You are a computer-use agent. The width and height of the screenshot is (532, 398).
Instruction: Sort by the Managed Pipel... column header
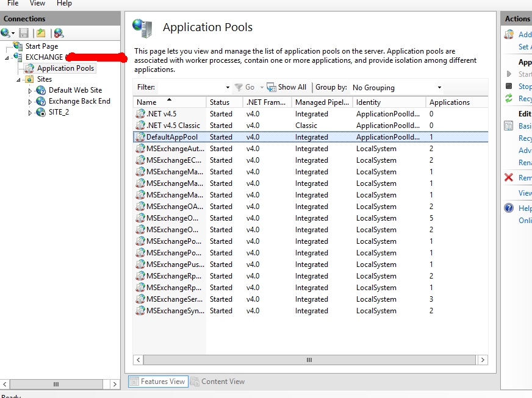coord(322,102)
